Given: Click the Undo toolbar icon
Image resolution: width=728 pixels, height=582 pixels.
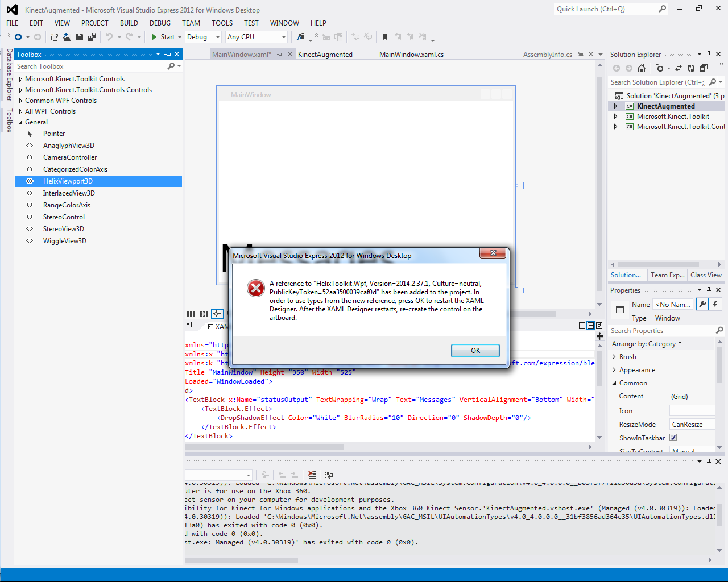Looking at the screenshot, I should pos(109,37).
